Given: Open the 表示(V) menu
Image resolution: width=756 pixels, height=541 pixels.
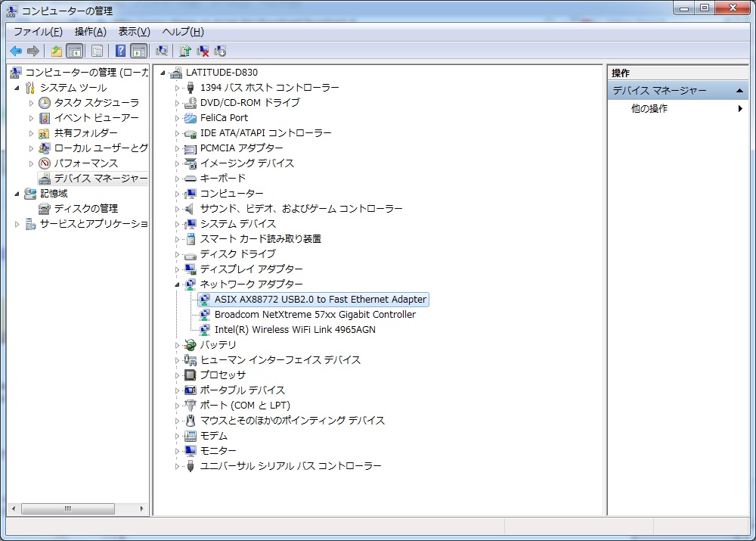Looking at the screenshot, I should (134, 31).
